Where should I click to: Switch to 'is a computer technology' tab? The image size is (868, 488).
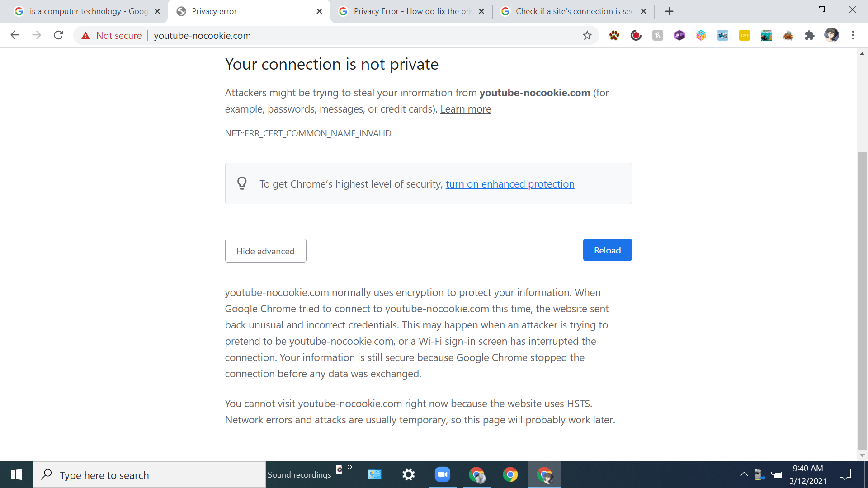pyautogui.click(x=88, y=11)
